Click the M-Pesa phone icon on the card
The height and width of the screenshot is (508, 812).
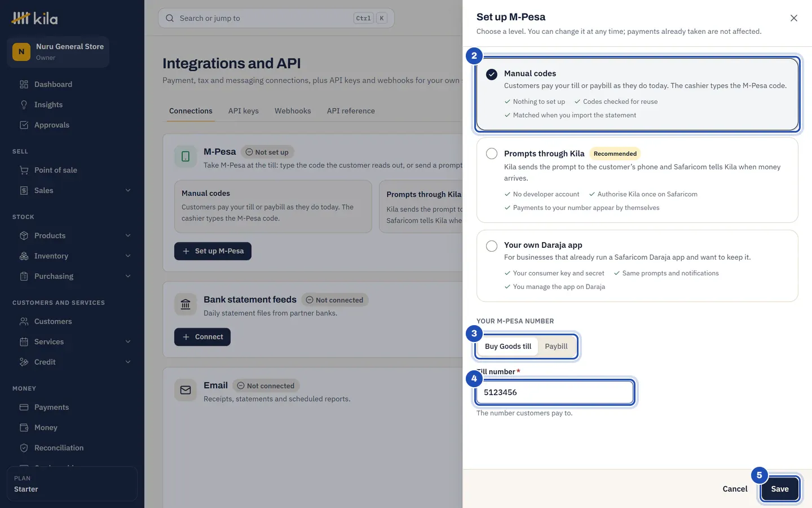pos(186,156)
